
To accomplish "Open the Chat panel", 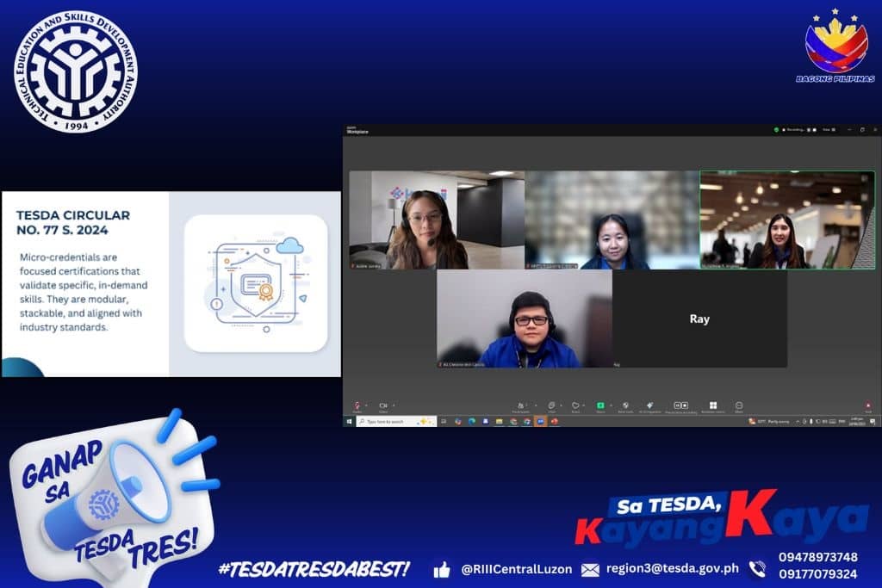I will click(551, 405).
